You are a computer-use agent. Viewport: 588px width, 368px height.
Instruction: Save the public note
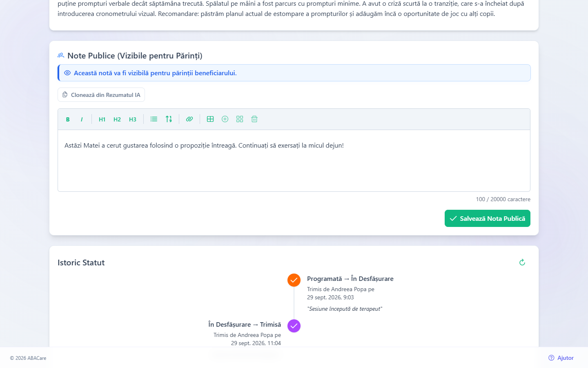[x=488, y=218]
